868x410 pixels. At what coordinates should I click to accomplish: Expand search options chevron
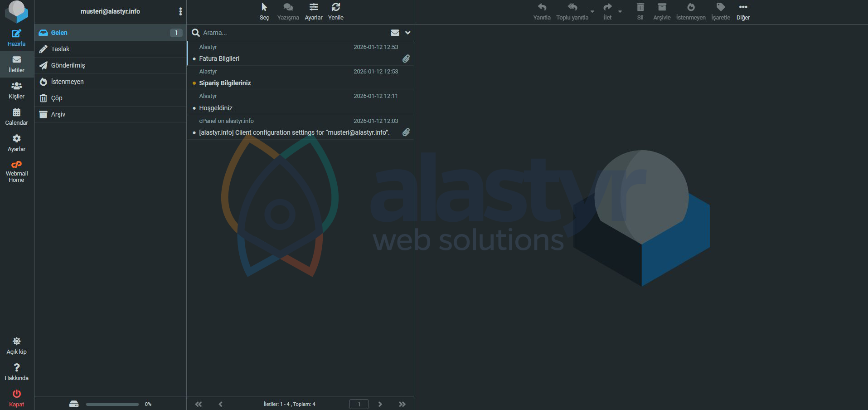click(407, 33)
